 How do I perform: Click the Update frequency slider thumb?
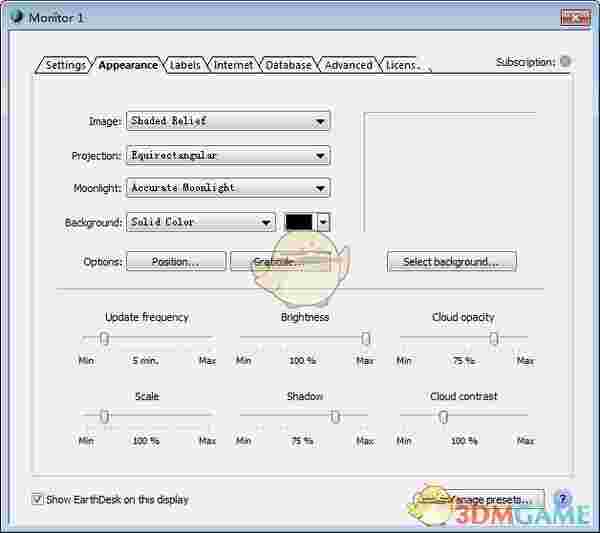pyautogui.click(x=104, y=339)
